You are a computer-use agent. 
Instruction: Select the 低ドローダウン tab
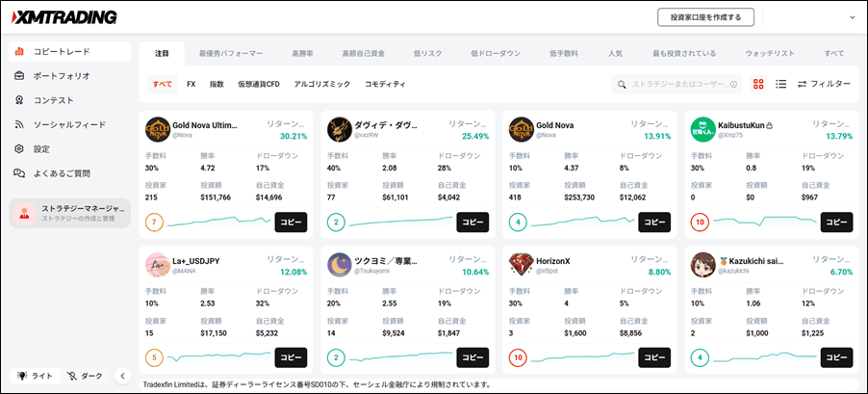[x=496, y=54]
